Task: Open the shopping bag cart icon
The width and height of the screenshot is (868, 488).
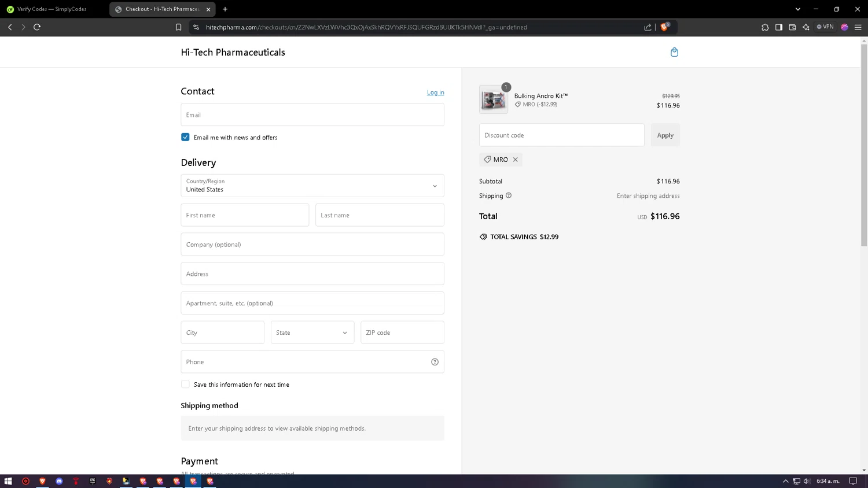Action: point(674,52)
